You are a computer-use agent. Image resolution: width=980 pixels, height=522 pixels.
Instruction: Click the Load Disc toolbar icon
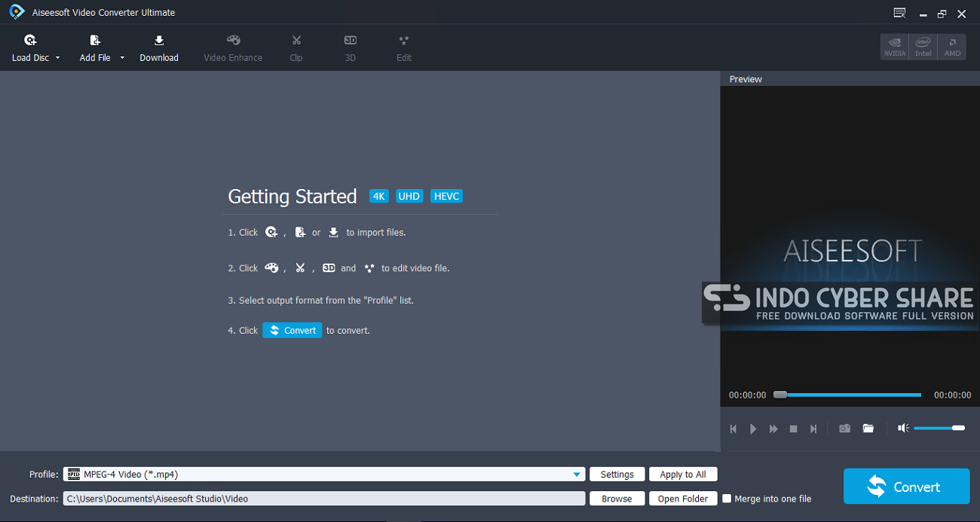[x=30, y=41]
